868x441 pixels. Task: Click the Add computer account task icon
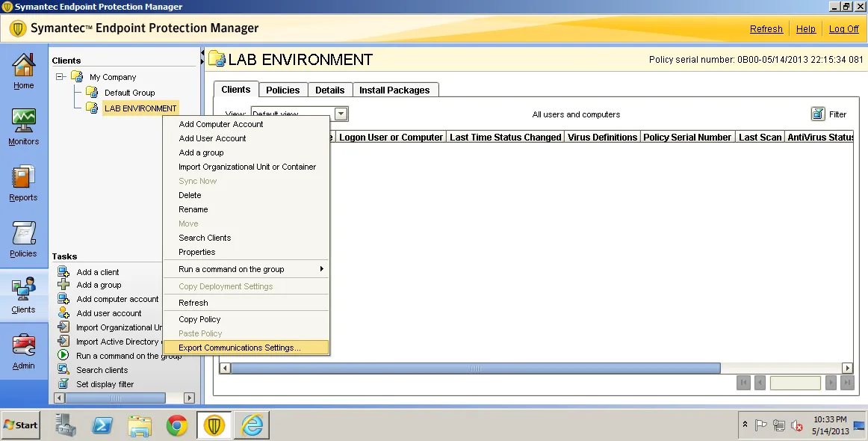point(63,299)
